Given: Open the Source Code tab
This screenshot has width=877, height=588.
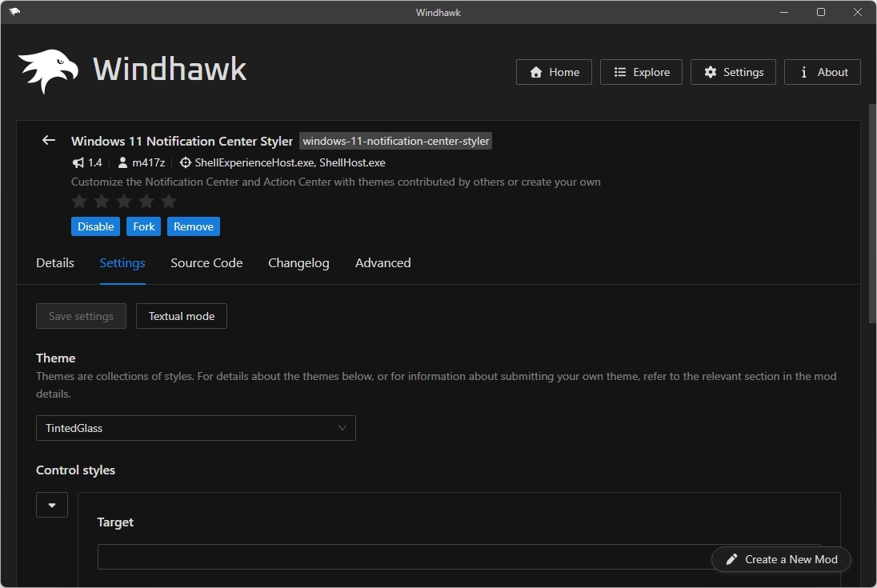Looking at the screenshot, I should [206, 262].
